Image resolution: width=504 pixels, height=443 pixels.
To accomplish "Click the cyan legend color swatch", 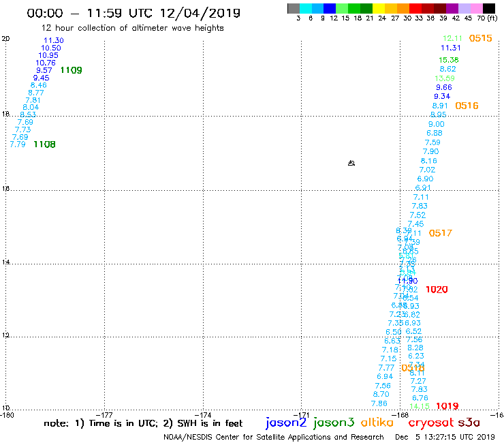I will coord(306,8).
